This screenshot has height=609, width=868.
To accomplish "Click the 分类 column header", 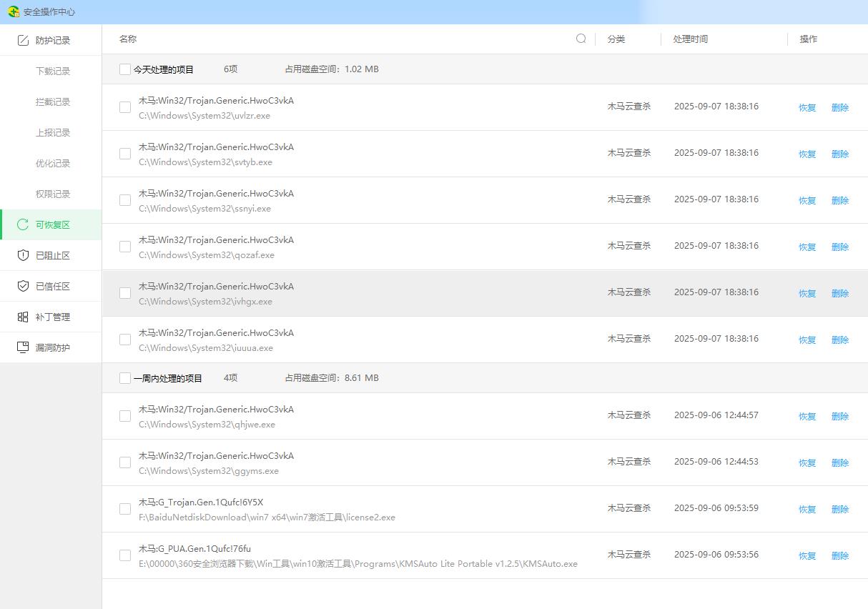I will coord(616,39).
